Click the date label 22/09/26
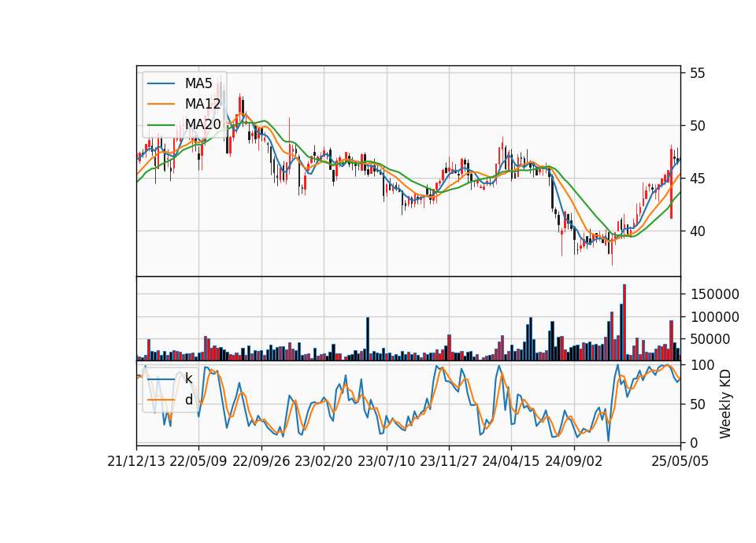 (261, 461)
